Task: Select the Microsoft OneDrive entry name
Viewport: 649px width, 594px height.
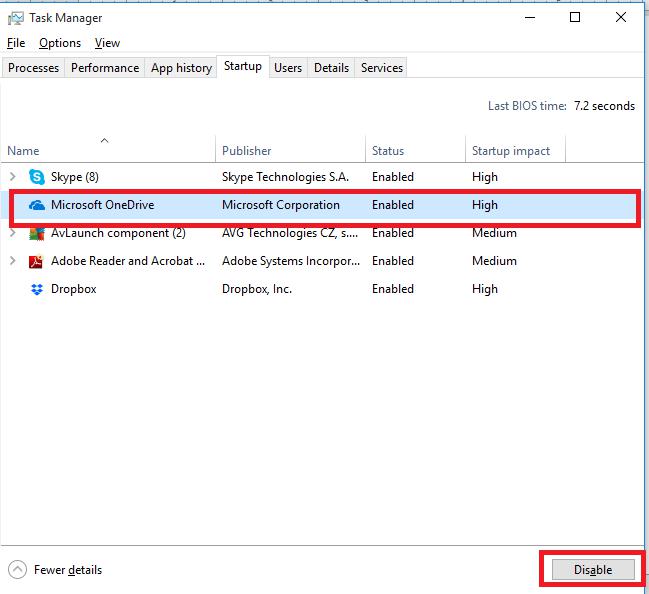Action: pyautogui.click(x=103, y=205)
